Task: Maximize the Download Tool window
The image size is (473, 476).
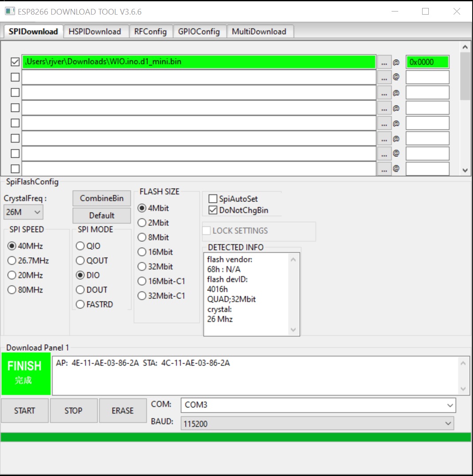Action: click(425, 12)
